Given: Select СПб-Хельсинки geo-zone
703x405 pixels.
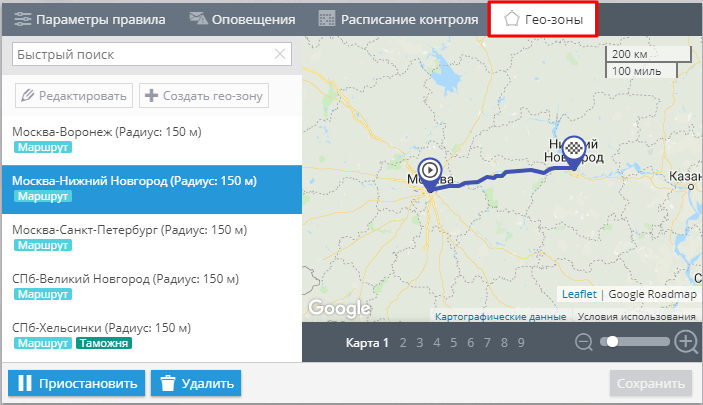Looking at the screenshot, I should point(152,336).
